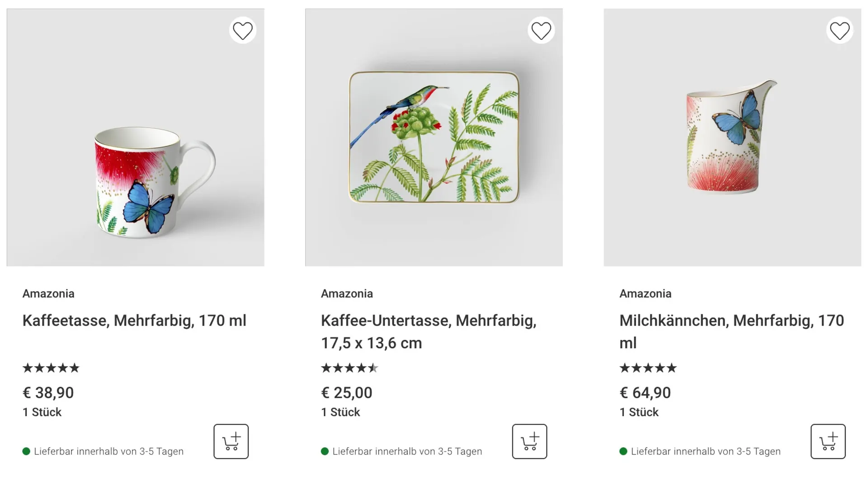Open the milk jug product image
This screenshot has height=482, width=868.
click(x=732, y=137)
